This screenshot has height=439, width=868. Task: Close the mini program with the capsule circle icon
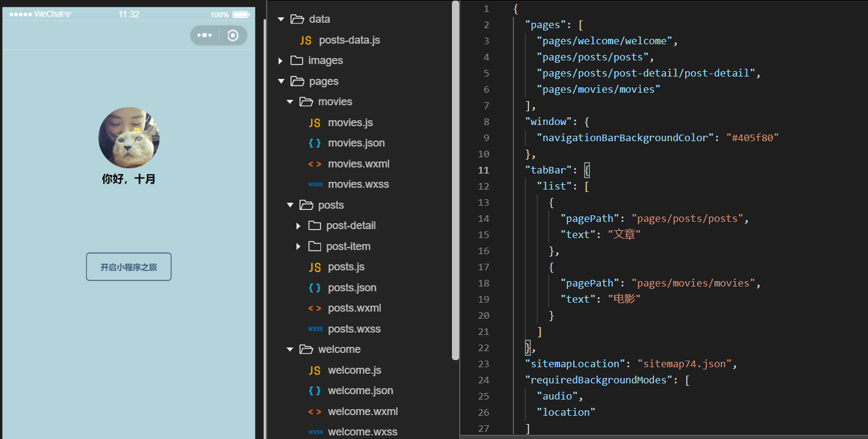pyautogui.click(x=233, y=35)
